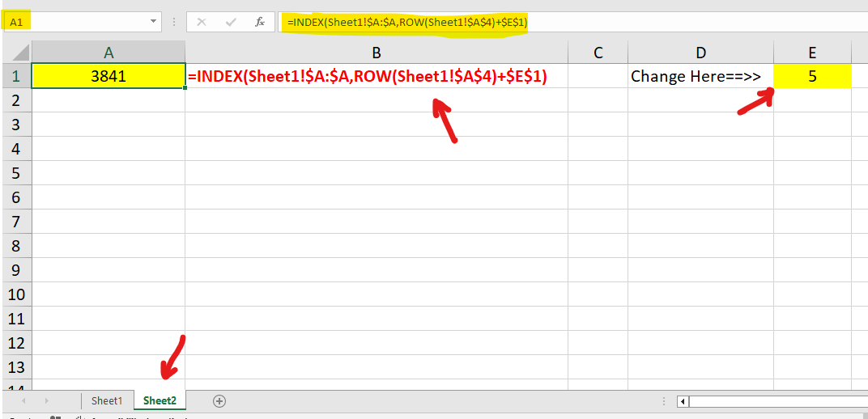
Task: Click the Enter checkmark icon in formula bar
Action: click(x=231, y=22)
